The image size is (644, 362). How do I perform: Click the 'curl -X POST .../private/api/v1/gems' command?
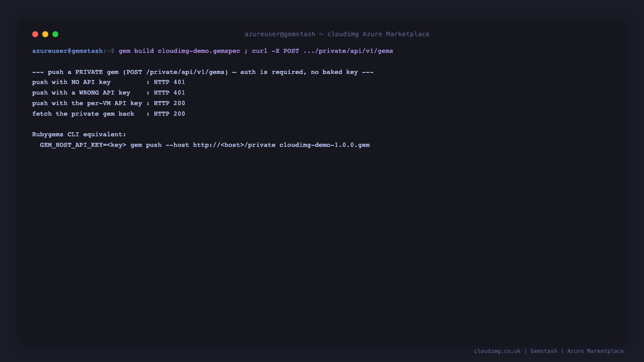323,51
